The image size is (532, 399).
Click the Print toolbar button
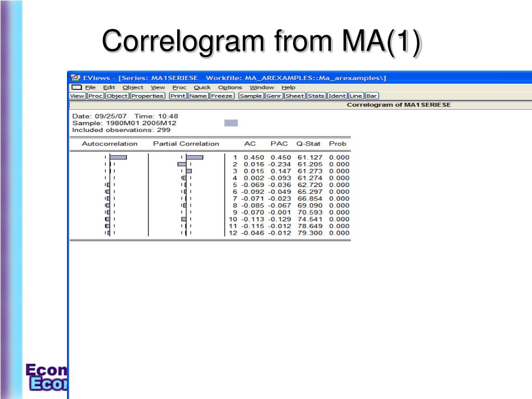click(178, 96)
